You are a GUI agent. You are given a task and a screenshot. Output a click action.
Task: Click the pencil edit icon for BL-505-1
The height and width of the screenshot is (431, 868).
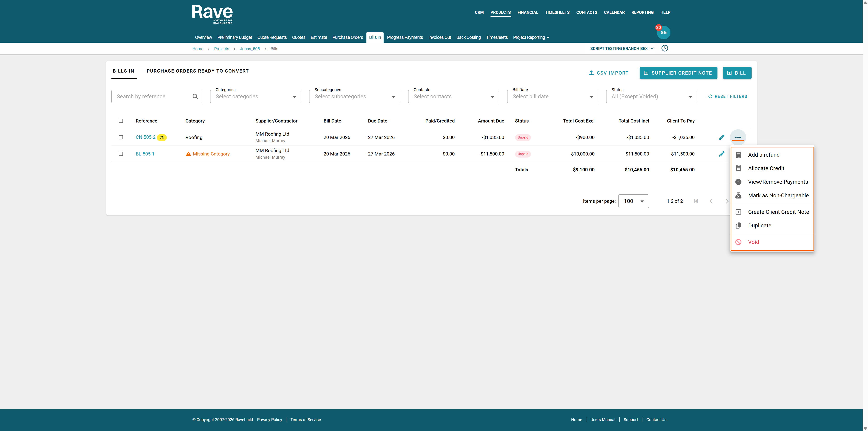(722, 154)
